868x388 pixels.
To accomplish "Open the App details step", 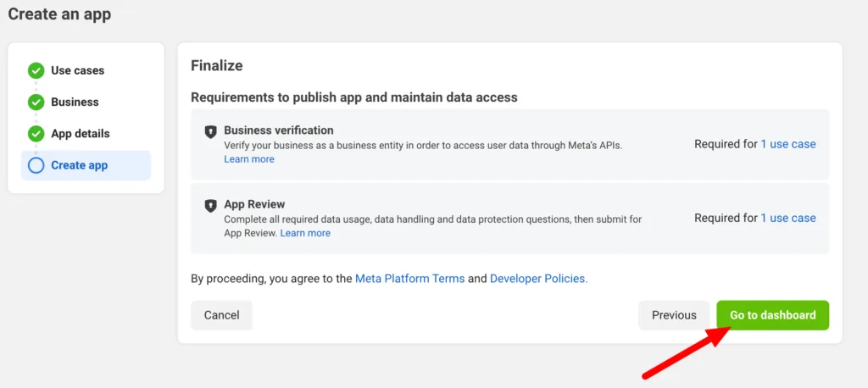I will coord(81,134).
